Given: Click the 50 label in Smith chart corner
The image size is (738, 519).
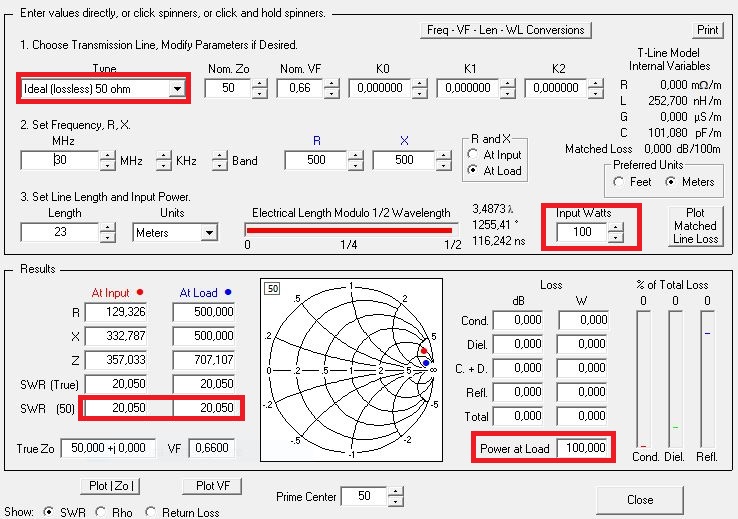Looking at the screenshot, I should coord(273,288).
